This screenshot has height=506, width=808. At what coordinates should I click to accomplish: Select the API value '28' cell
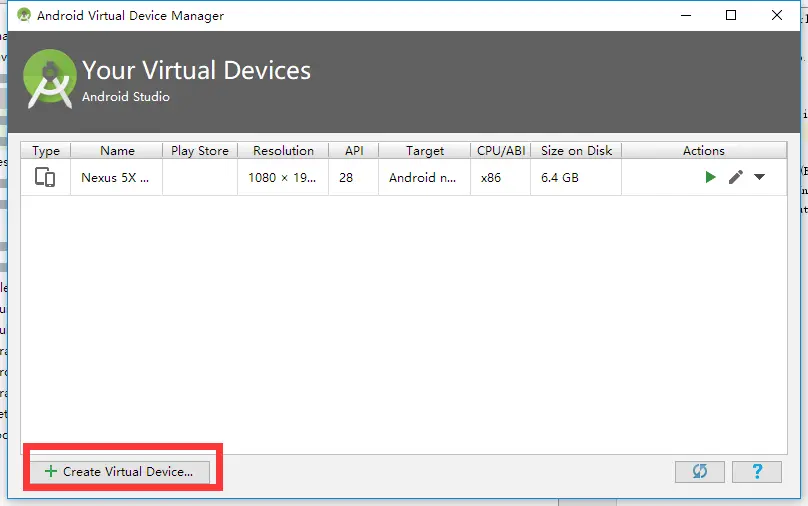(x=354, y=177)
